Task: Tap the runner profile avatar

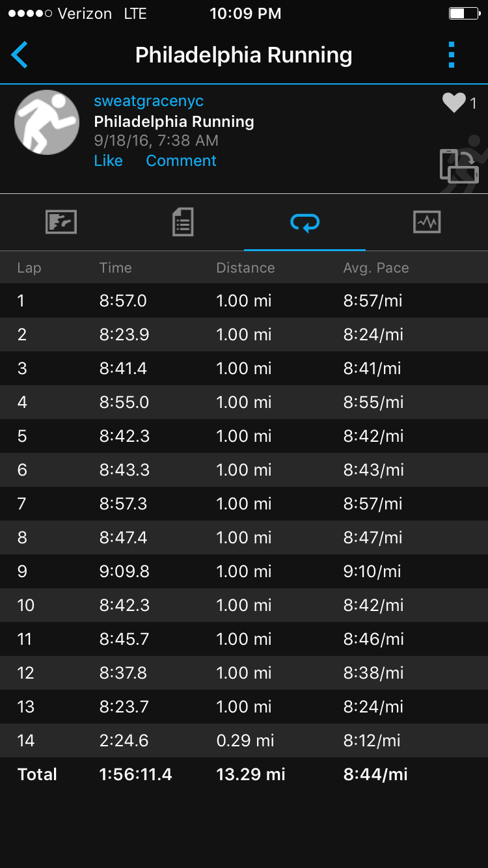Action: tap(47, 122)
